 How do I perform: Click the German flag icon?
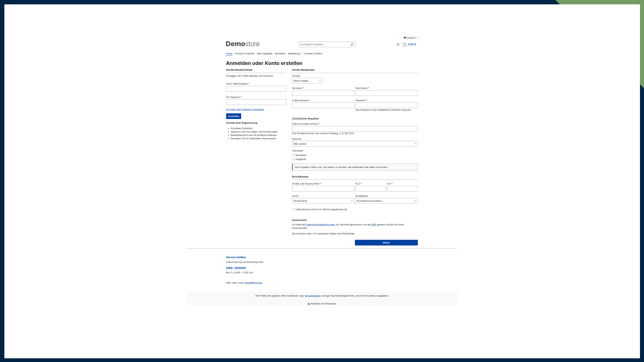(405, 38)
